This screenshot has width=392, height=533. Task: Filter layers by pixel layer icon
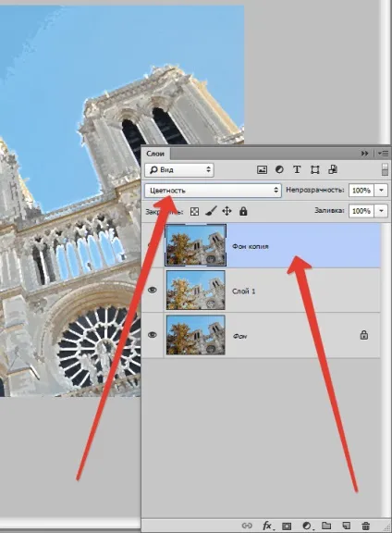(x=262, y=169)
